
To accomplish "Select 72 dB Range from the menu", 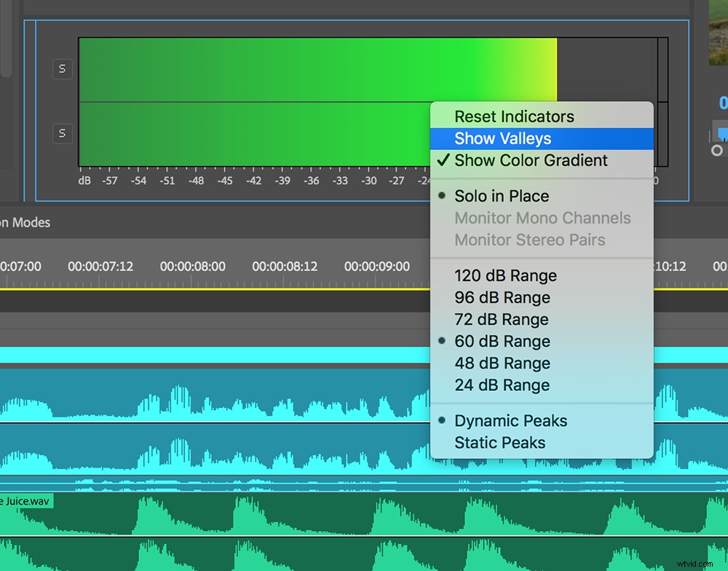I will pyautogui.click(x=502, y=319).
